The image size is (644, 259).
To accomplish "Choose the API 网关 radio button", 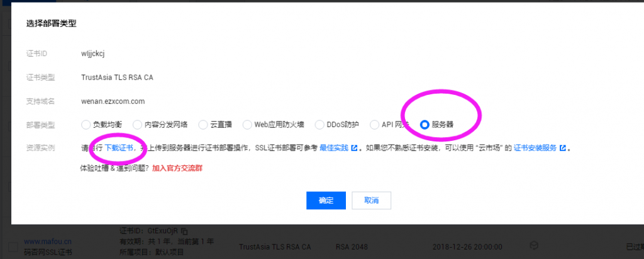I will tap(375, 124).
